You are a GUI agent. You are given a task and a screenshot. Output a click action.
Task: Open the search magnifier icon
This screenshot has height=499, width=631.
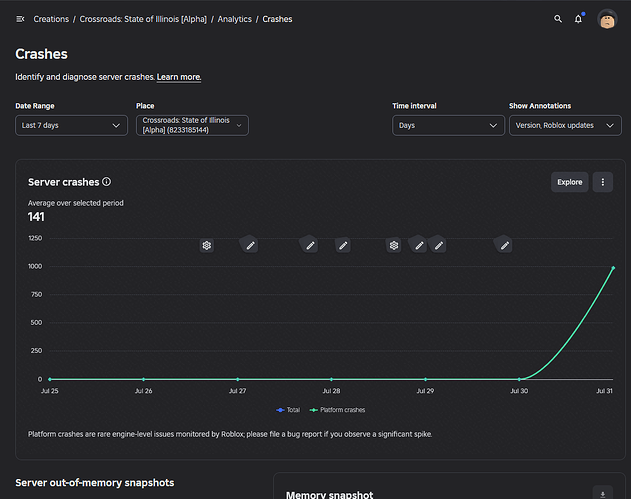[558, 19]
